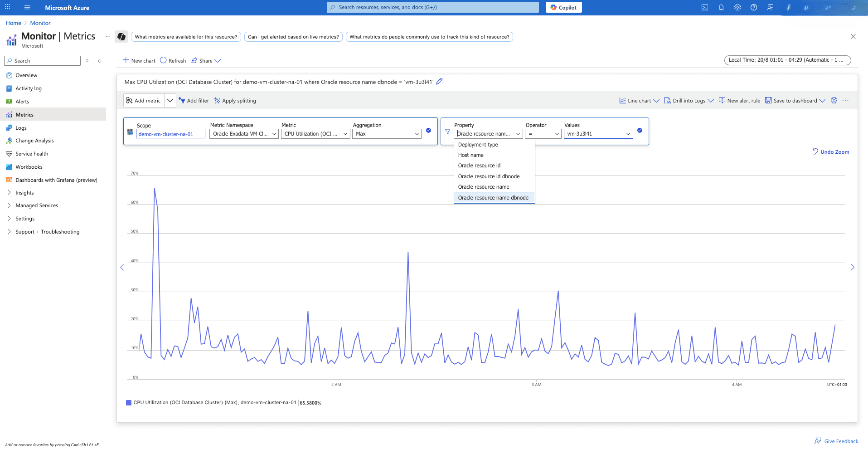Edit the chart title with the pencil icon
The image size is (868, 449).
tap(439, 82)
